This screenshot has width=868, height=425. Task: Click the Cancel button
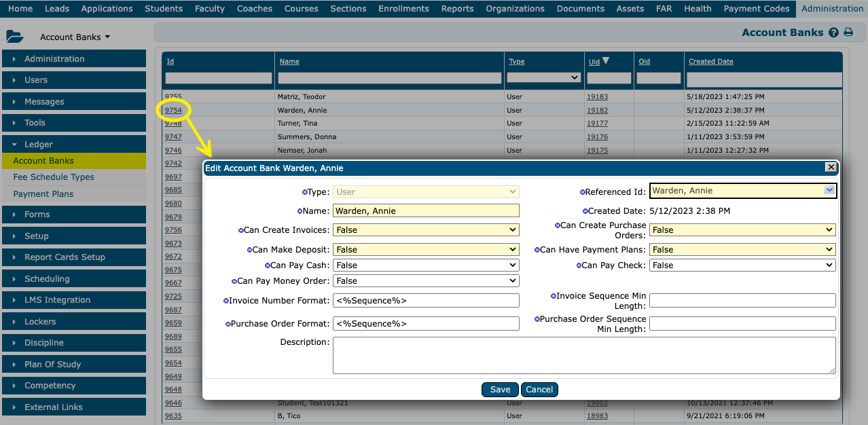[539, 390]
